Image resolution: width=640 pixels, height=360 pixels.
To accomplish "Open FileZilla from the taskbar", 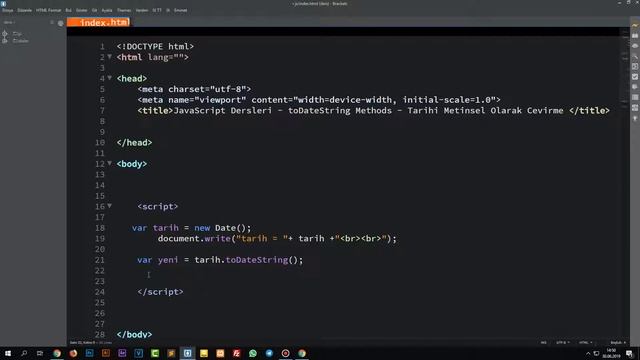I will pyautogui.click(x=236, y=353).
